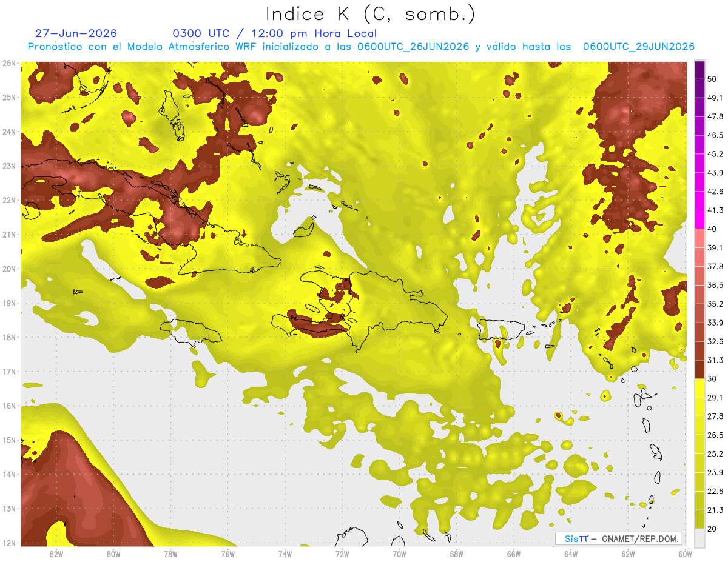Image resolution: width=728 pixels, height=562 pixels.
Task: Click the latitude axis label "23N"
Action: pos(9,166)
